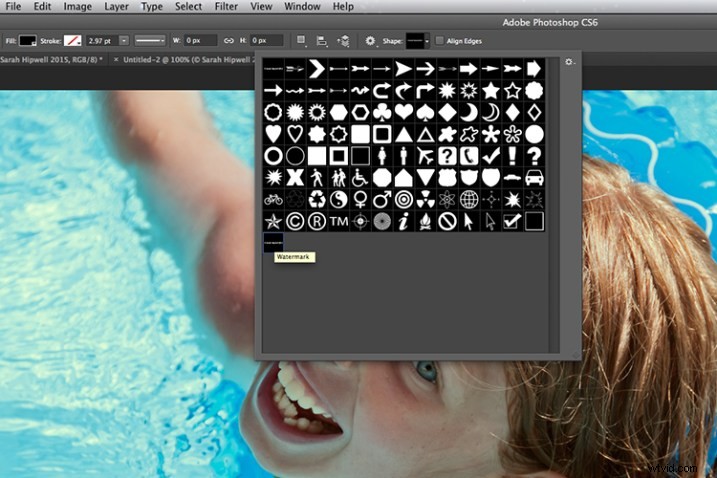Switch to the Untitled-2 document tab
This screenshot has height=478, width=717.
pyautogui.click(x=188, y=59)
